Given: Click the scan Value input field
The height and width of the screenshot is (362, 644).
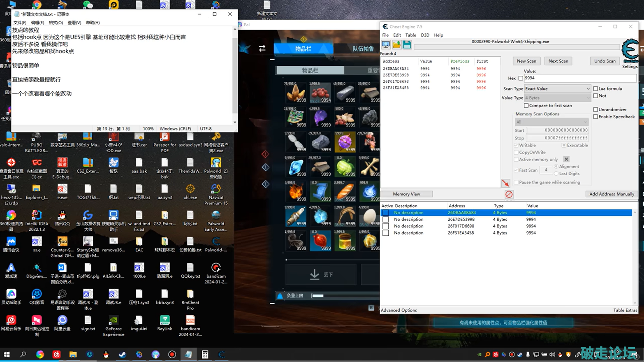Looking at the screenshot, I should coord(580,78).
